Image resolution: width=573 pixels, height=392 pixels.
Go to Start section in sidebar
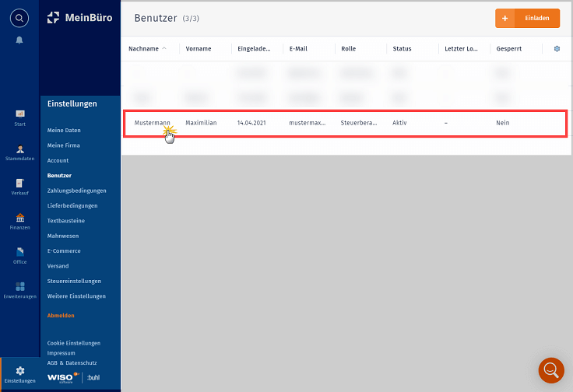20,118
